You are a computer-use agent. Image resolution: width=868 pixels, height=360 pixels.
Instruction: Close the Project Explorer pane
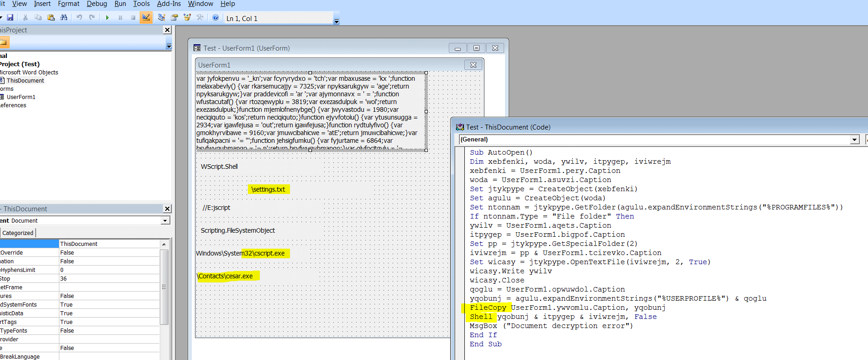[x=167, y=30]
